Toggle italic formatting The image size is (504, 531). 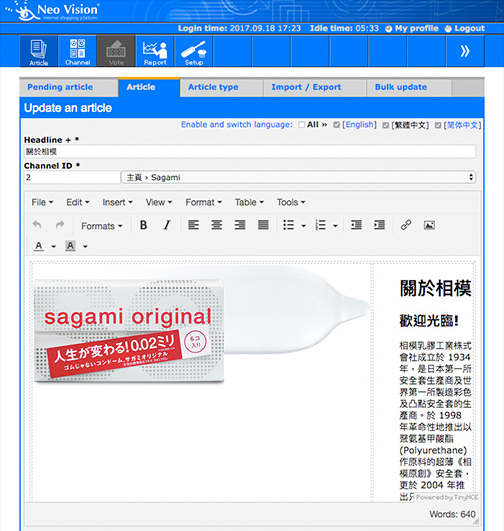[167, 225]
